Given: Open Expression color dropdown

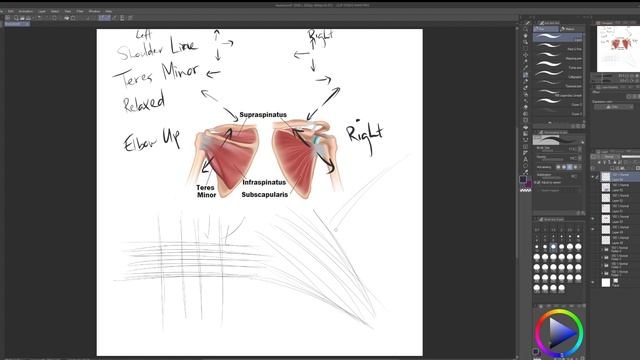Looking at the screenshot, I should (613, 107).
